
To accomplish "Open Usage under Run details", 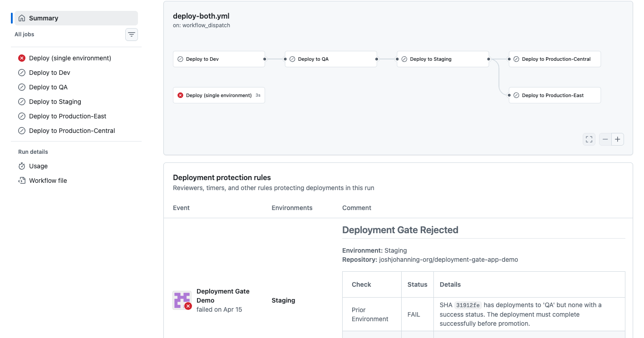I will pos(76,166).
